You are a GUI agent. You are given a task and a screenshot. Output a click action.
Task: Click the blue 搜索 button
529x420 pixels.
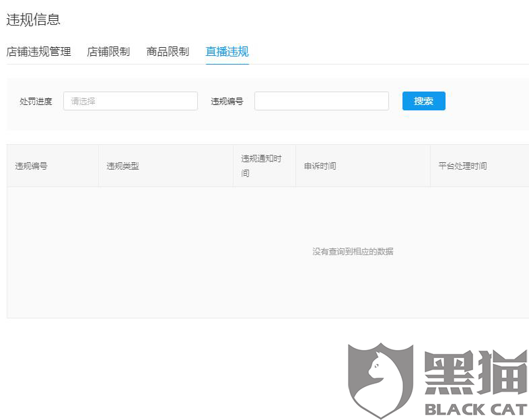424,101
